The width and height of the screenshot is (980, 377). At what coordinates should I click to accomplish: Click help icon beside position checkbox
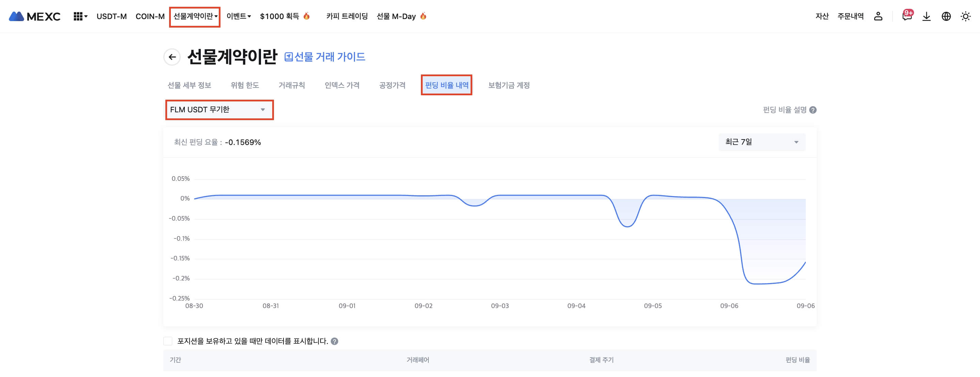[334, 341]
